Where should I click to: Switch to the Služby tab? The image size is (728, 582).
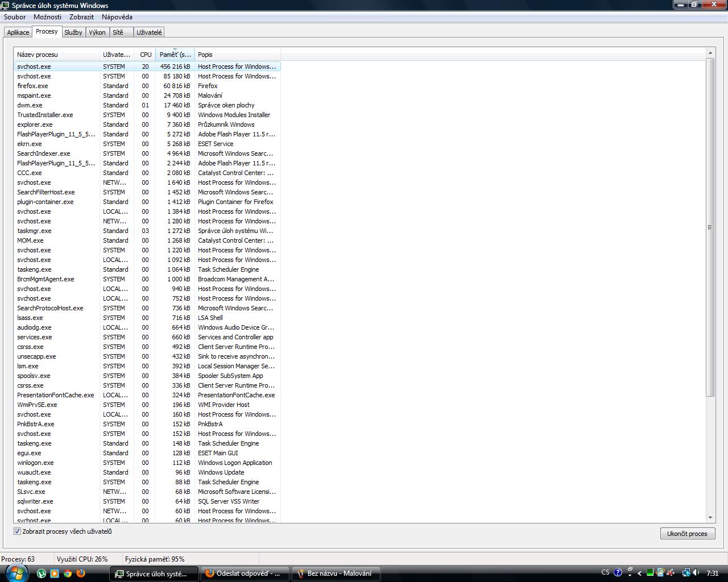(73, 32)
